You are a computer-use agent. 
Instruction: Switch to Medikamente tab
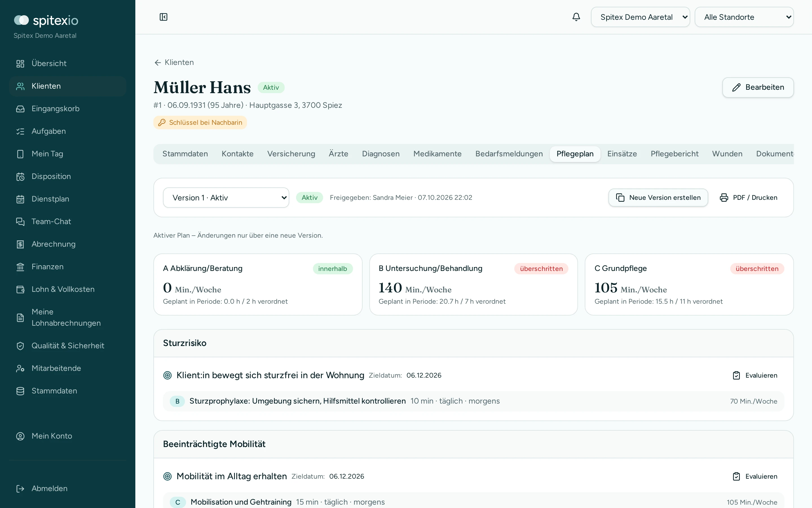click(x=437, y=154)
